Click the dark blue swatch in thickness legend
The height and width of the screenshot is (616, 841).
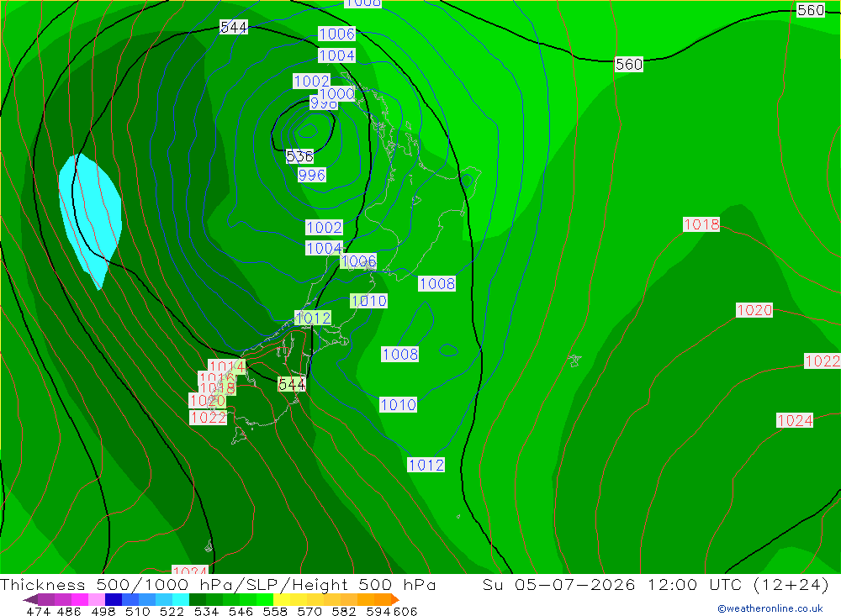click(114, 599)
